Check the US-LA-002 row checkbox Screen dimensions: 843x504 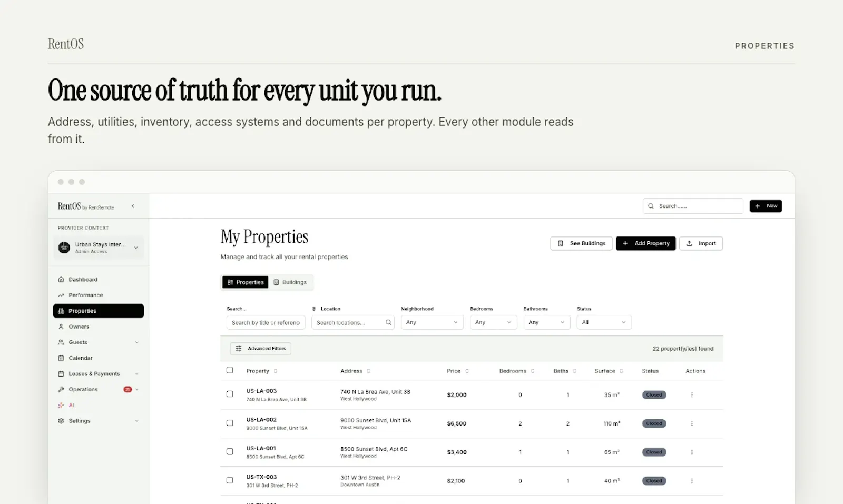(230, 423)
